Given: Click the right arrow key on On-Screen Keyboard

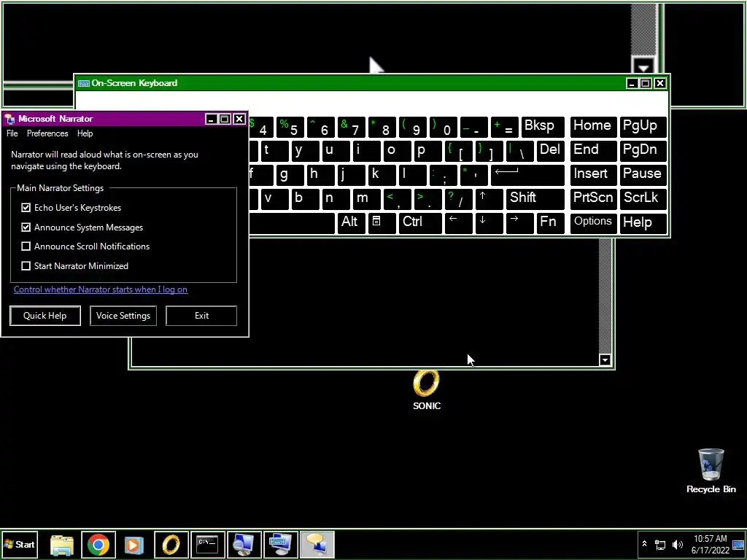Looking at the screenshot, I should pyautogui.click(x=519, y=222).
